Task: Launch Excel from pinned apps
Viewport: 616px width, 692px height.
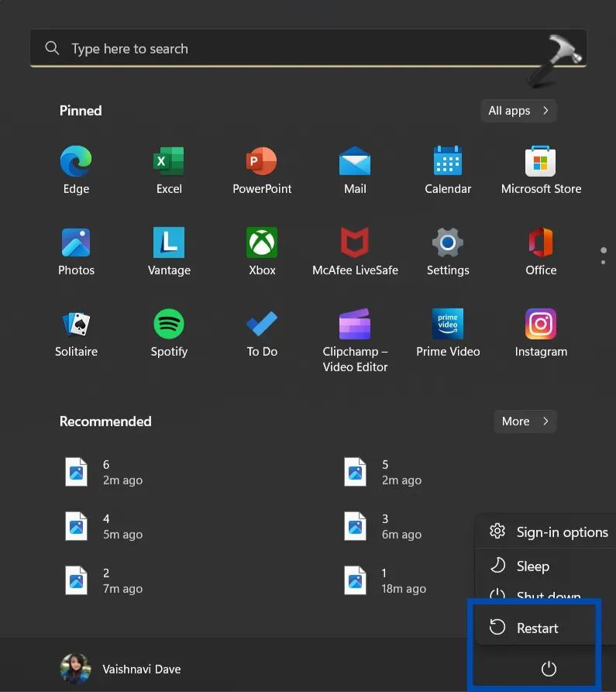Action: pos(169,170)
